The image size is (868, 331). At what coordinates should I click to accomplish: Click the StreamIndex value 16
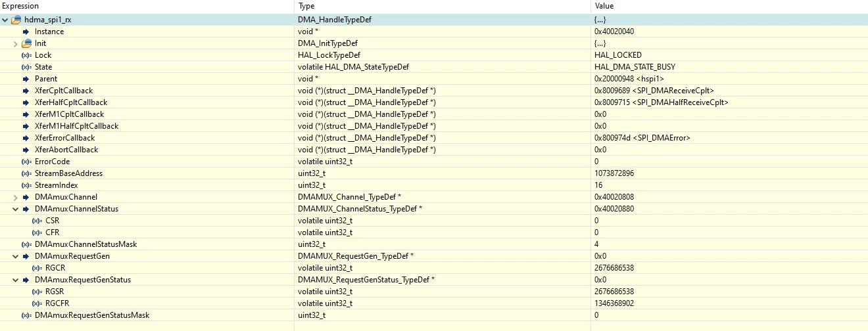click(x=598, y=185)
